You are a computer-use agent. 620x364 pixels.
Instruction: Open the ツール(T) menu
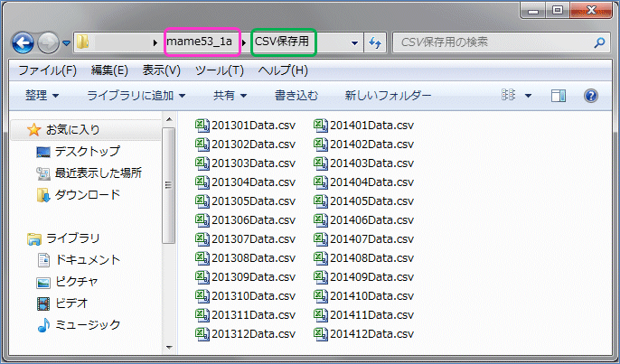click(x=220, y=70)
